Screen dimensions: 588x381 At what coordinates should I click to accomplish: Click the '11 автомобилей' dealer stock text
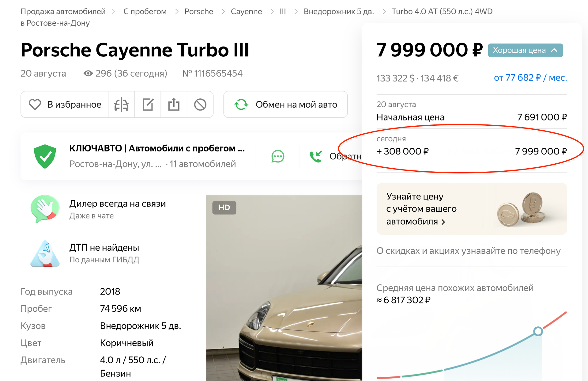[202, 164]
